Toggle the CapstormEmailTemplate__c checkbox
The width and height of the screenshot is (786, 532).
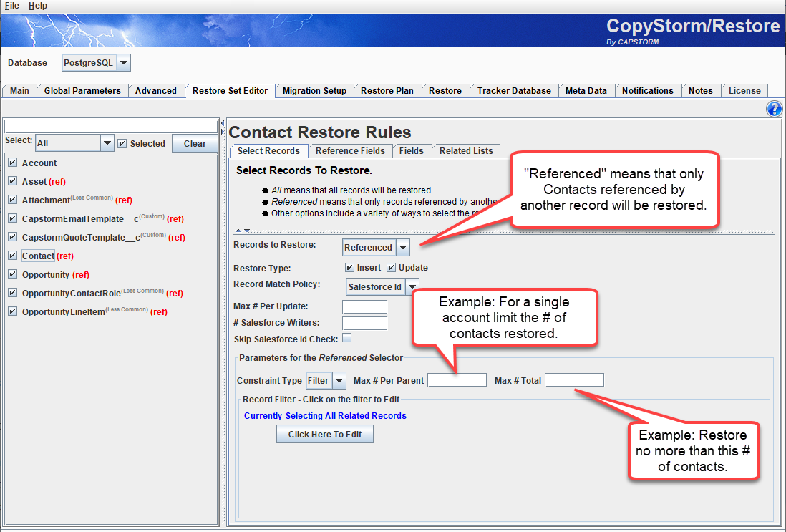pyautogui.click(x=13, y=218)
